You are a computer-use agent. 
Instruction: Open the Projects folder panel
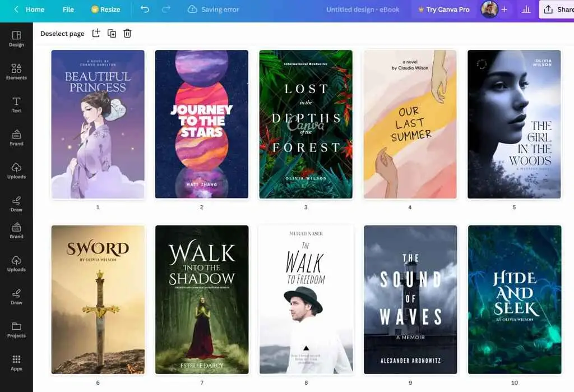click(16, 330)
